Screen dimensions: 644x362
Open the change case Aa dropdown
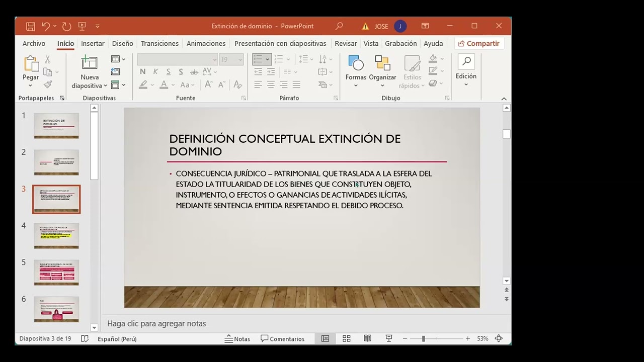187,85
